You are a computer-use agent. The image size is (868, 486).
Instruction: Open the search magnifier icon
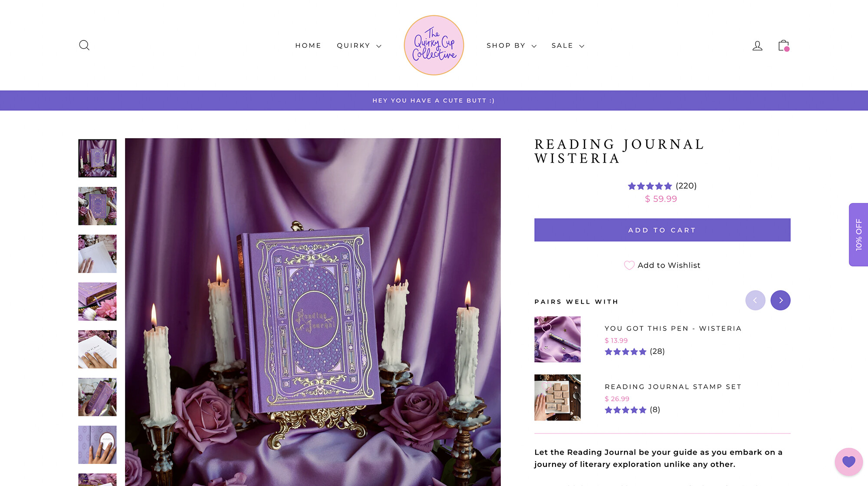pos(84,45)
